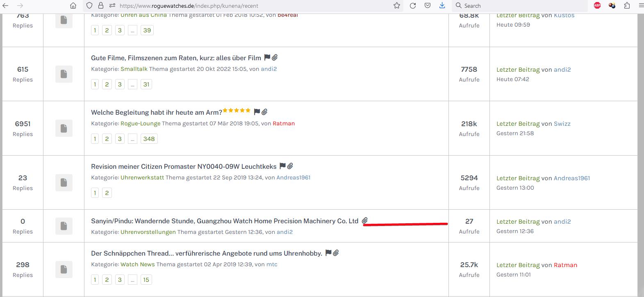Screen dimensions: 644x297
Task: Go to page 348 of Welche Begleitung thread
Action: pyautogui.click(x=149, y=139)
